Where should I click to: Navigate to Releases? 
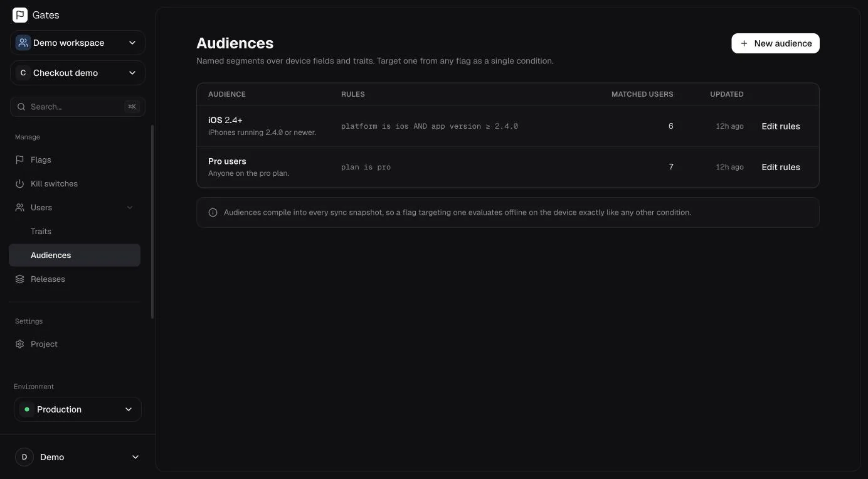tap(75, 279)
